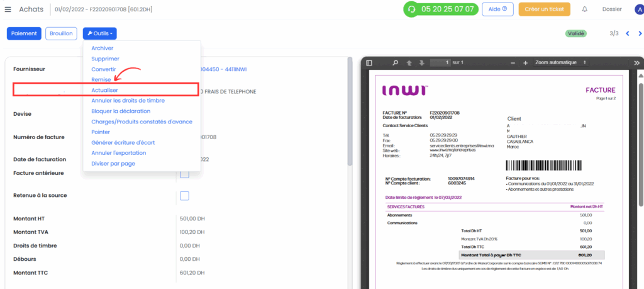Click the Devise field label

pos(22,114)
